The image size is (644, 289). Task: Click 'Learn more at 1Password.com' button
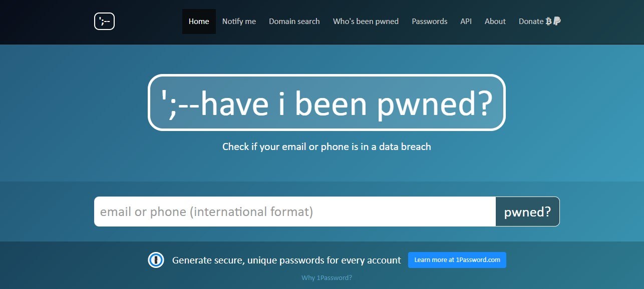point(457,260)
